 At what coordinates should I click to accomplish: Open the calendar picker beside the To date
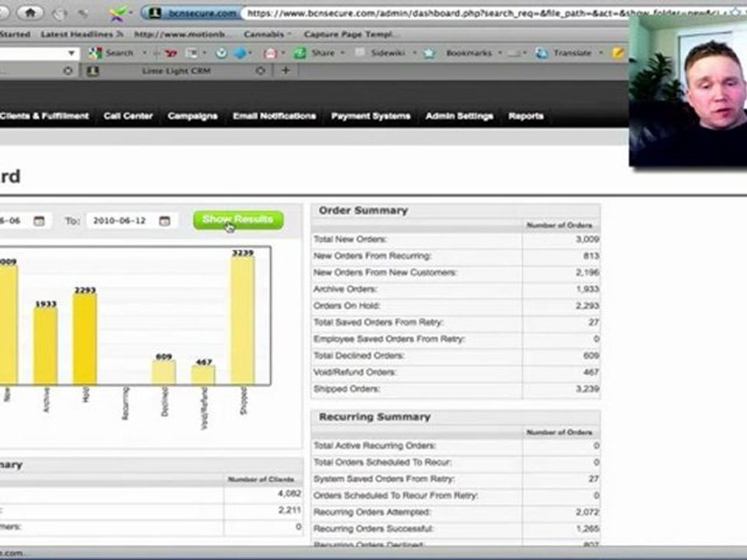164,221
